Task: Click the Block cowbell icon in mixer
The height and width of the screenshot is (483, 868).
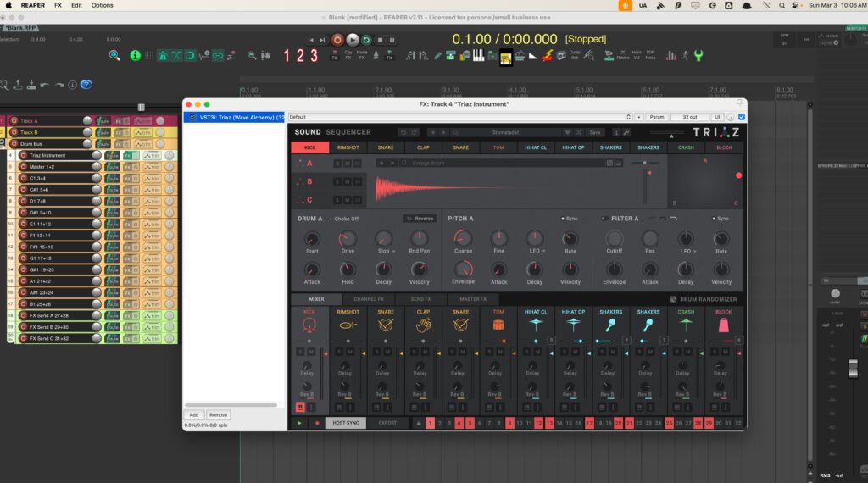Action: click(724, 325)
